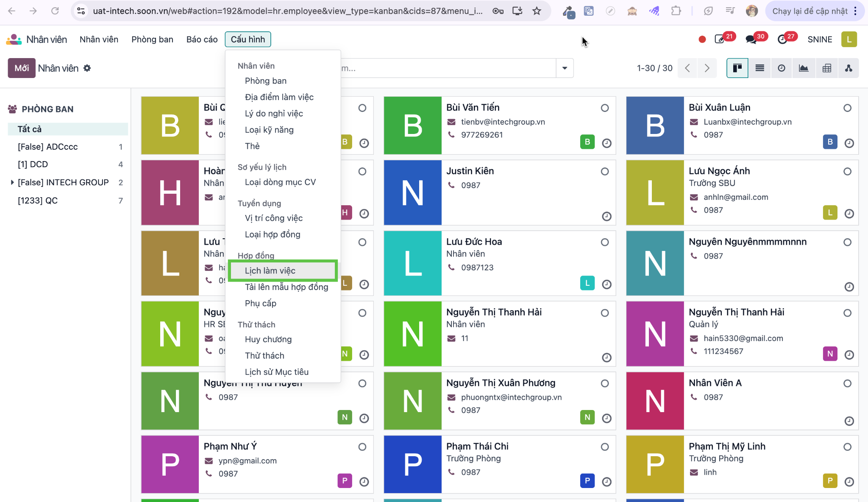Click user badge B on Bùi Xuân Luận card
Image resolution: width=868 pixels, height=502 pixels.
click(830, 142)
